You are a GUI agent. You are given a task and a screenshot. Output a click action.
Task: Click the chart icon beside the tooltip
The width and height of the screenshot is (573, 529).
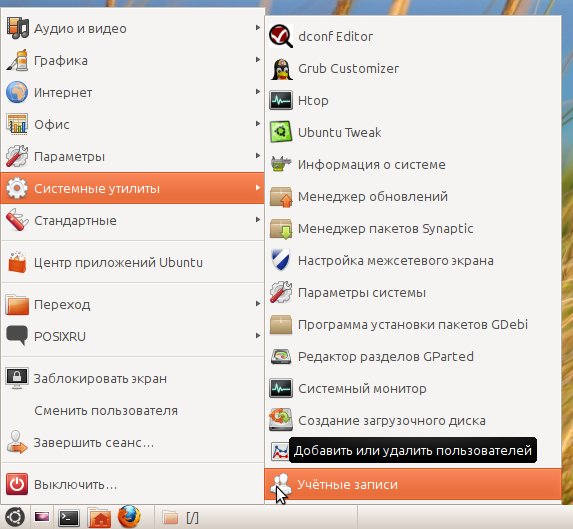280,451
